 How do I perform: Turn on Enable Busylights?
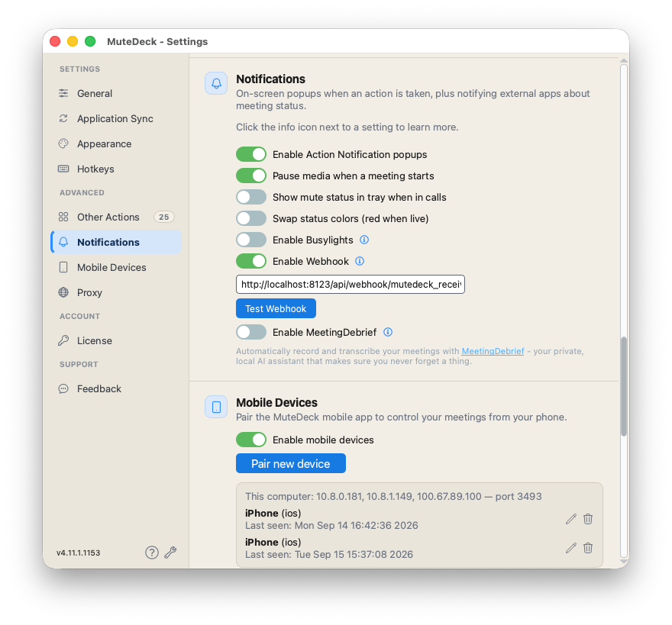(x=251, y=240)
